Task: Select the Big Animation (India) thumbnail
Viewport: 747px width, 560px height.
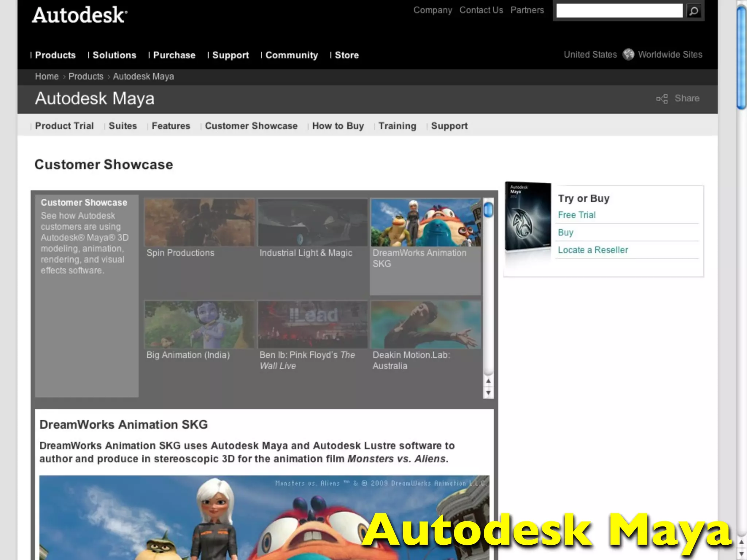Action: pyautogui.click(x=200, y=324)
